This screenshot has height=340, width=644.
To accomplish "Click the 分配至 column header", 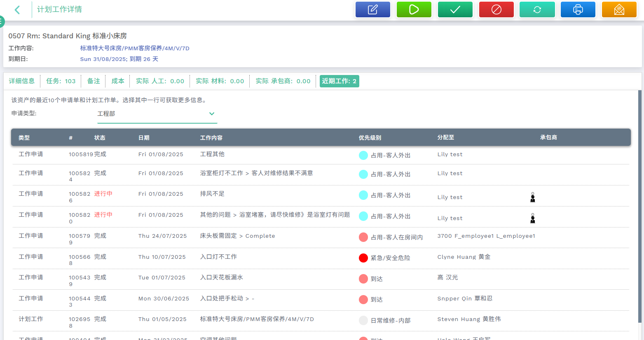I will point(446,138).
